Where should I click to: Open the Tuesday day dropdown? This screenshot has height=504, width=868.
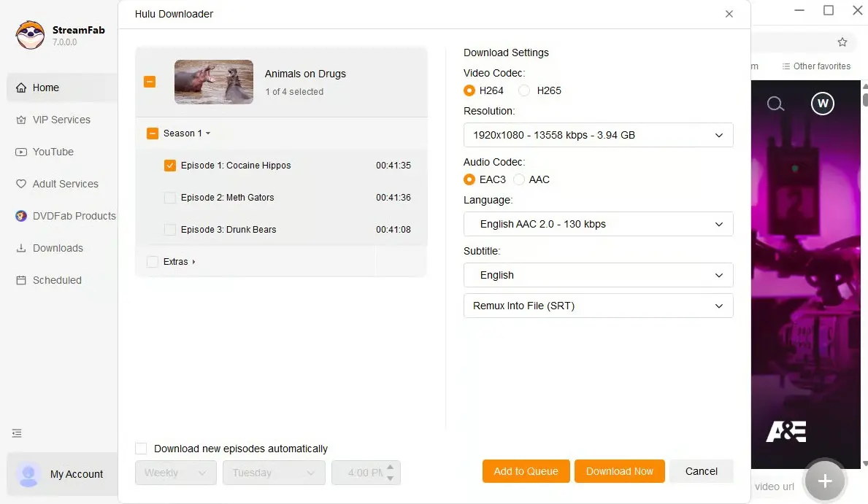(274, 473)
